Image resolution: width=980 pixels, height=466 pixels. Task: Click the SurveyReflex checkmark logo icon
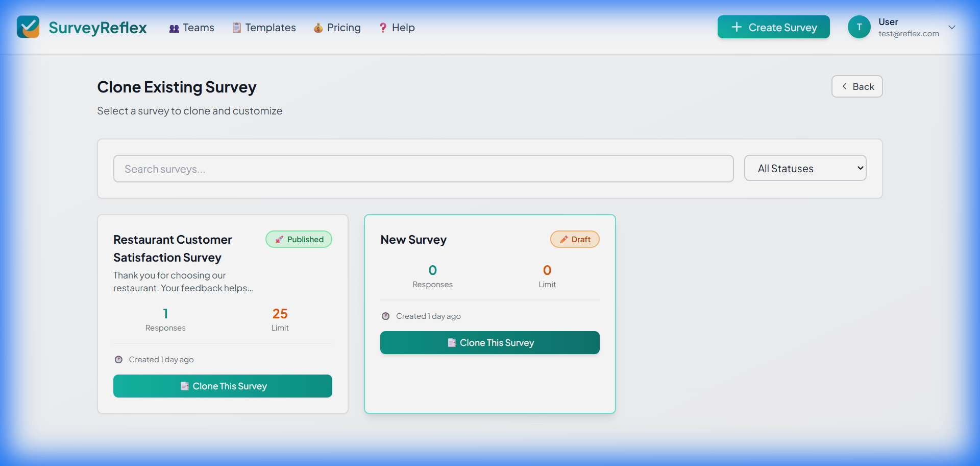tap(28, 27)
